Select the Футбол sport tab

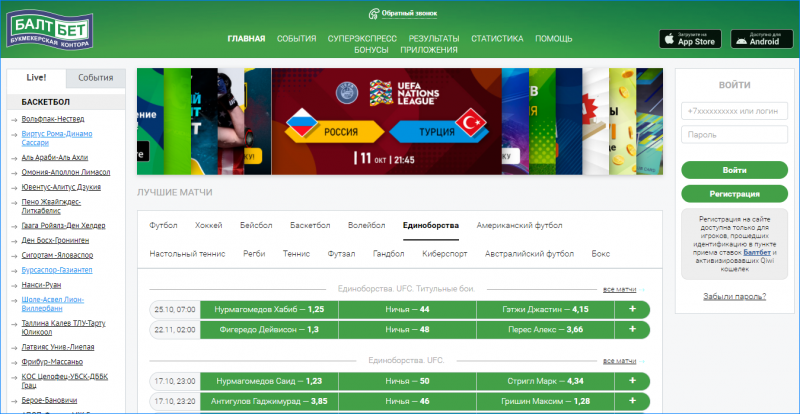pyautogui.click(x=163, y=226)
